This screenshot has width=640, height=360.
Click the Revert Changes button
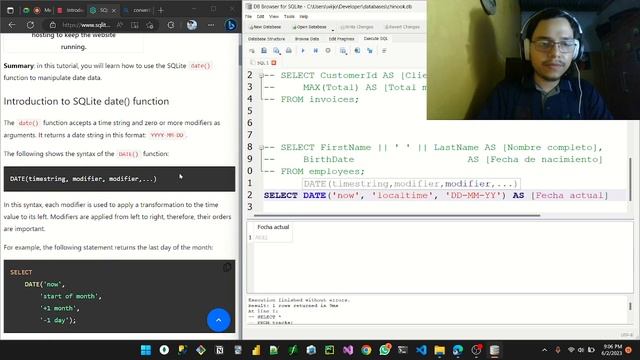tap(402, 27)
